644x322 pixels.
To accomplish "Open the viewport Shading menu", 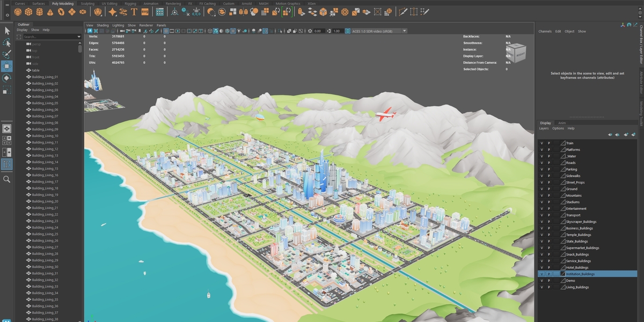I will pos(103,25).
